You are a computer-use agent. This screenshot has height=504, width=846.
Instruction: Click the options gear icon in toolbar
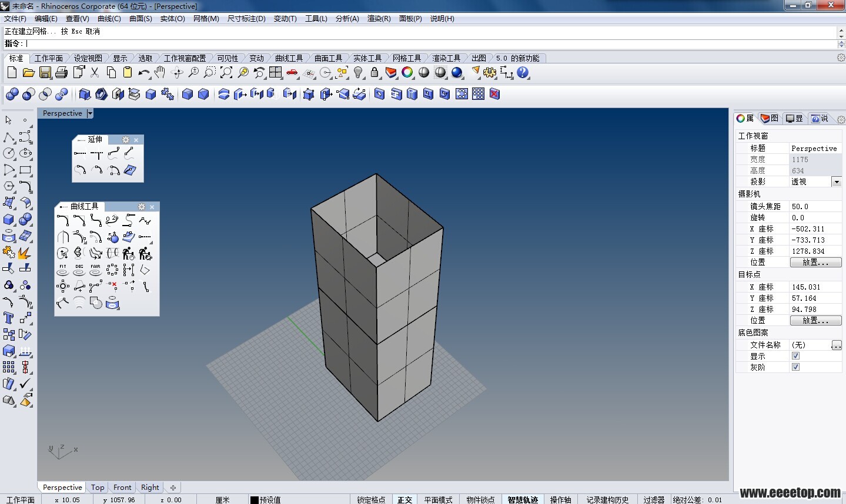tap(490, 73)
